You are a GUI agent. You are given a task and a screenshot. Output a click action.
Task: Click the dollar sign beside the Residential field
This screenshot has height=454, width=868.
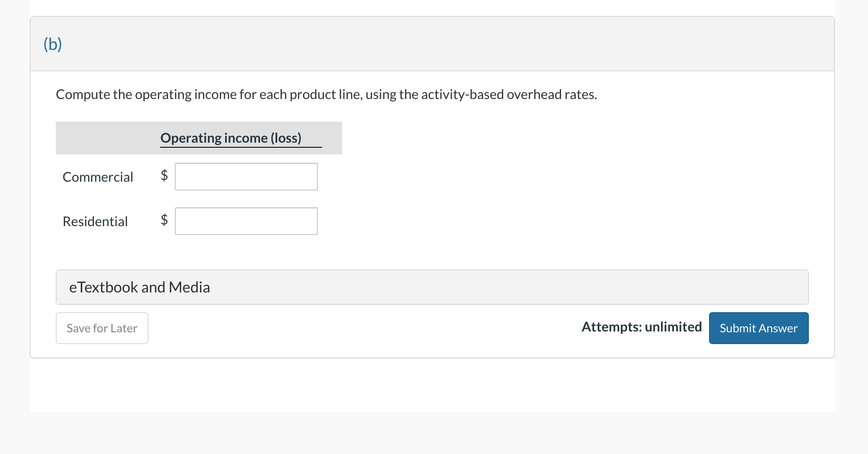(164, 219)
